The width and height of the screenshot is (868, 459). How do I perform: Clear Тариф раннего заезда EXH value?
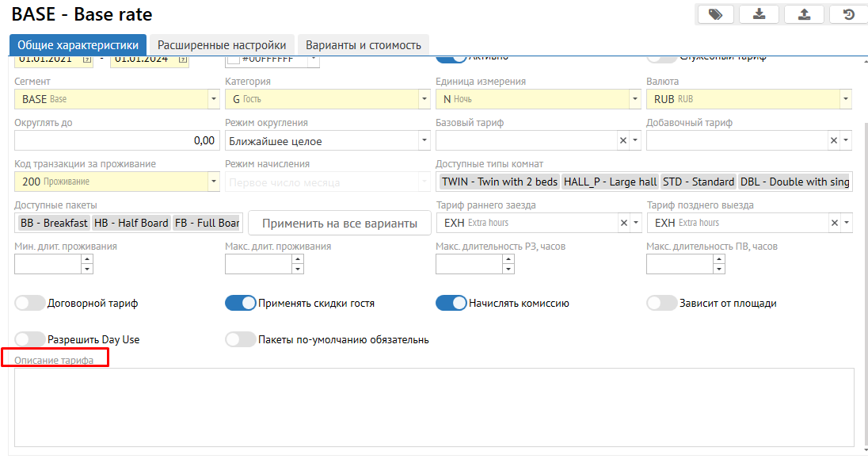coord(623,223)
